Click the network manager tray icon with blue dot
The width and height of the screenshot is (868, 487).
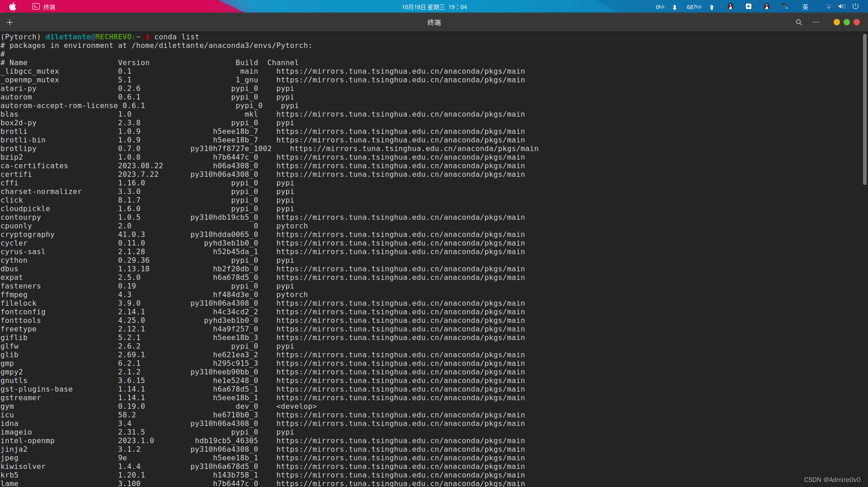tap(785, 7)
